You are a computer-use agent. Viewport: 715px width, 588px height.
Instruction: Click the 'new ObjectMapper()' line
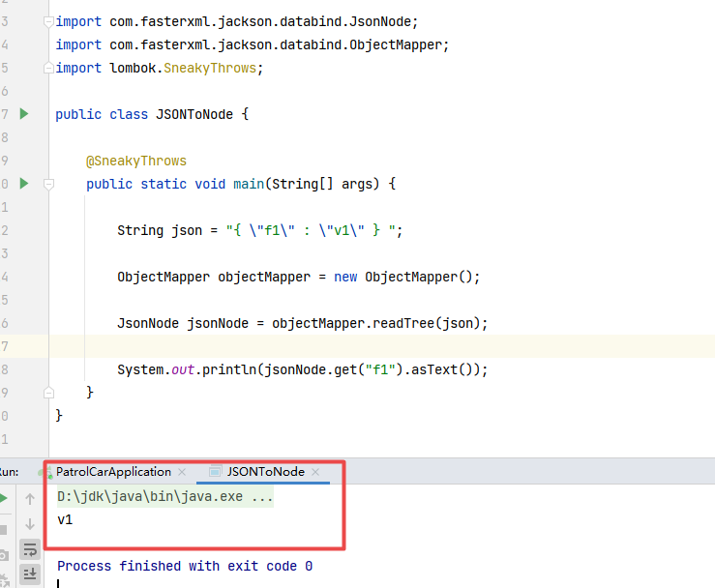299,277
